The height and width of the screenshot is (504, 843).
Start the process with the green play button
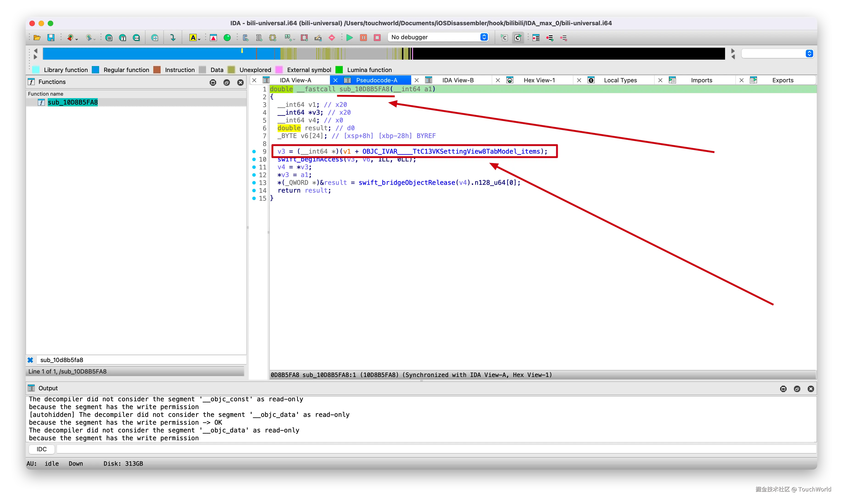tap(349, 38)
